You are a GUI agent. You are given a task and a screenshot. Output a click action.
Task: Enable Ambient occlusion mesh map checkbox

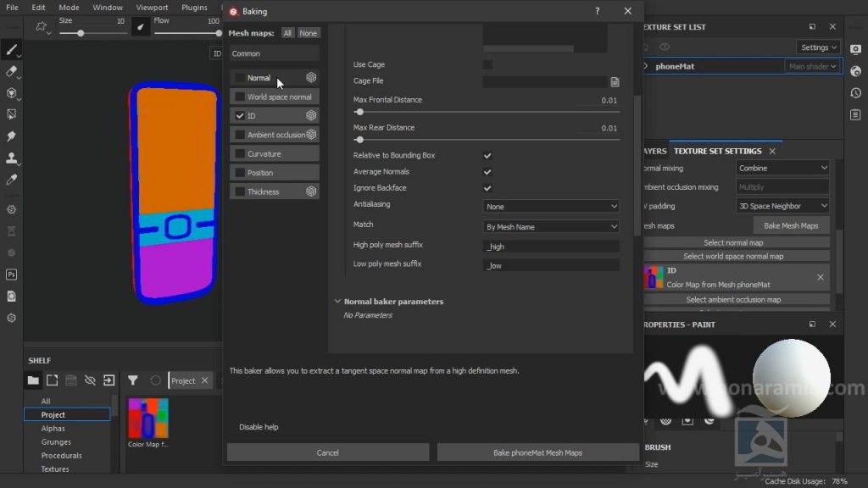[x=240, y=135]
